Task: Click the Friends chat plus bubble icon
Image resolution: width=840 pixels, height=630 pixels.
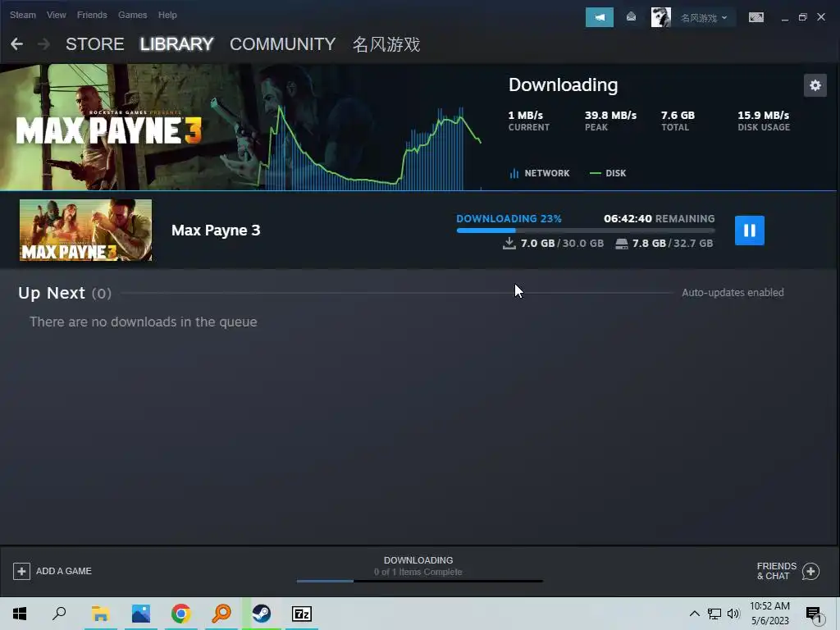Action: coord(811,572)
